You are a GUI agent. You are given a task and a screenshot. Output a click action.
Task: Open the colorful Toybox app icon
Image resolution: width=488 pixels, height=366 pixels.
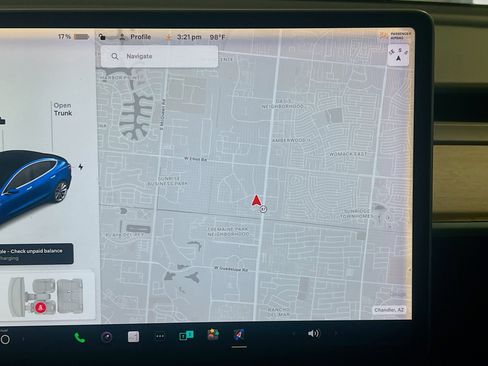[213, 334]
